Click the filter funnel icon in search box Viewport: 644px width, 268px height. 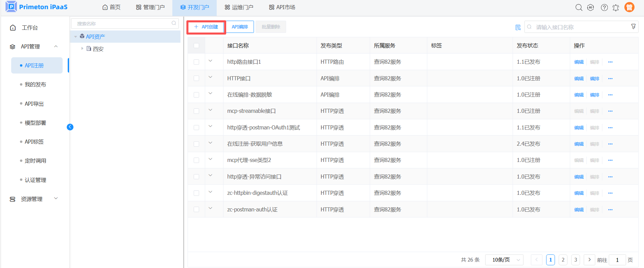[x=633, y=27]
